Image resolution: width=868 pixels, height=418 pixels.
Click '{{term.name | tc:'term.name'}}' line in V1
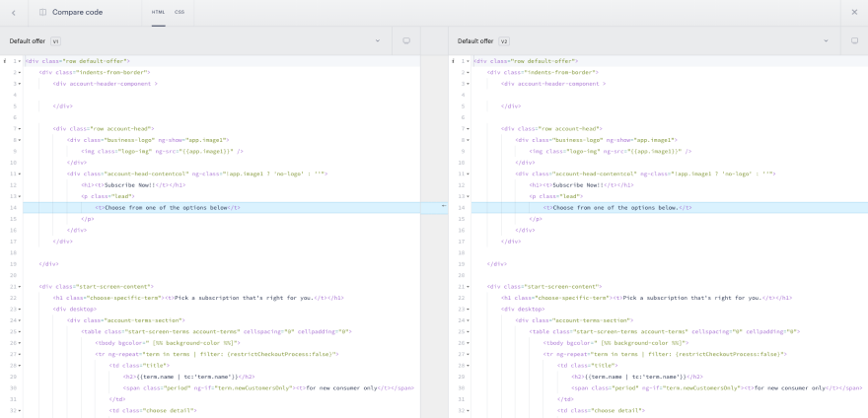click(x=188, y=377)
